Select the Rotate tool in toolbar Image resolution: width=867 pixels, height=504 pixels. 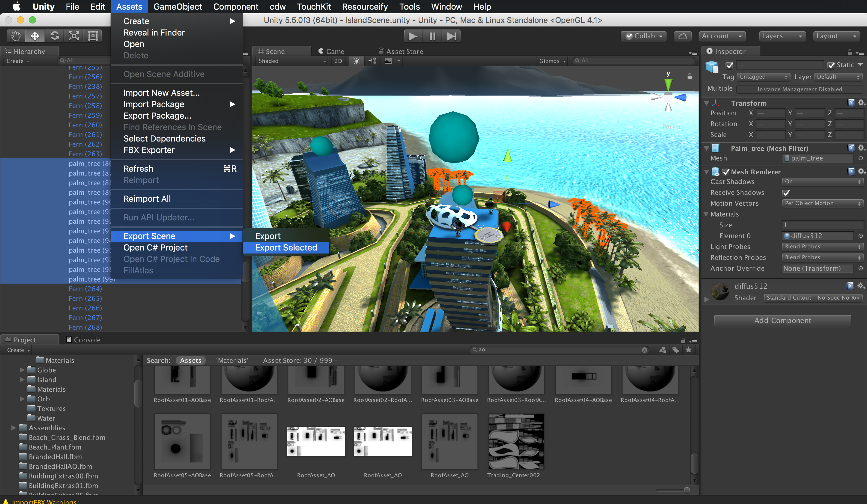(x=54, y=36)
